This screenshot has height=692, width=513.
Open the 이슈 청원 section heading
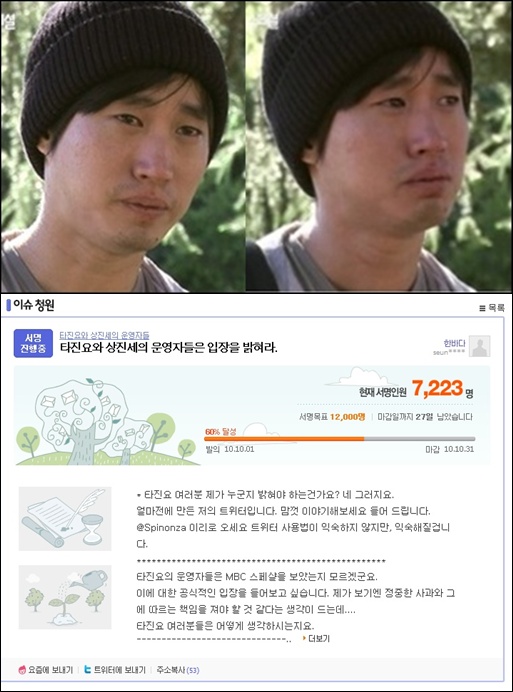point(33,305)
